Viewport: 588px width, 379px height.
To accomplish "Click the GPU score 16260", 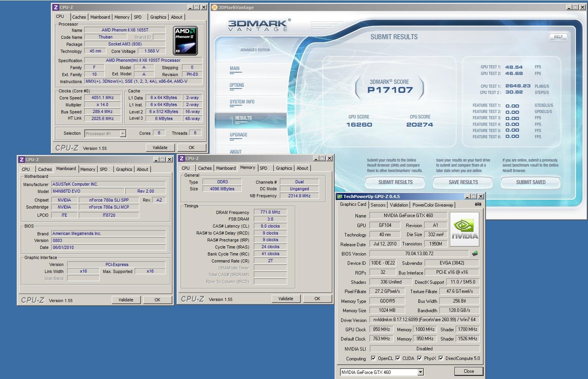I will pyautogui.click(x=359, y=125).
